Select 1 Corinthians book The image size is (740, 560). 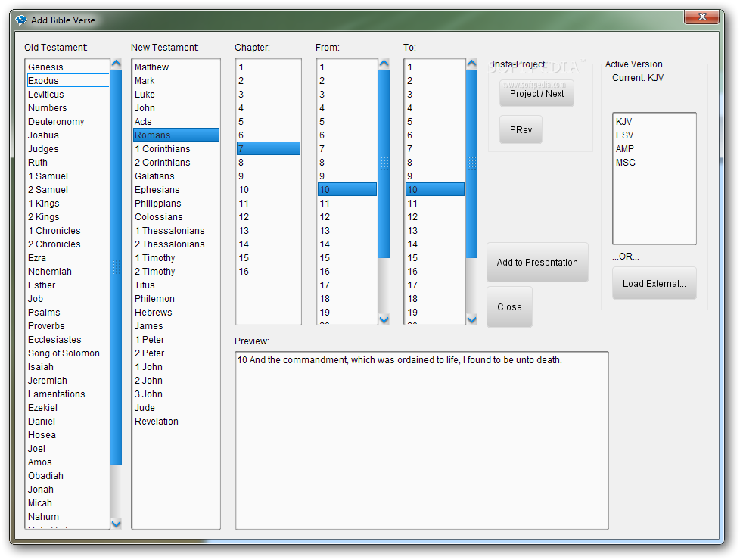point(176,149)
